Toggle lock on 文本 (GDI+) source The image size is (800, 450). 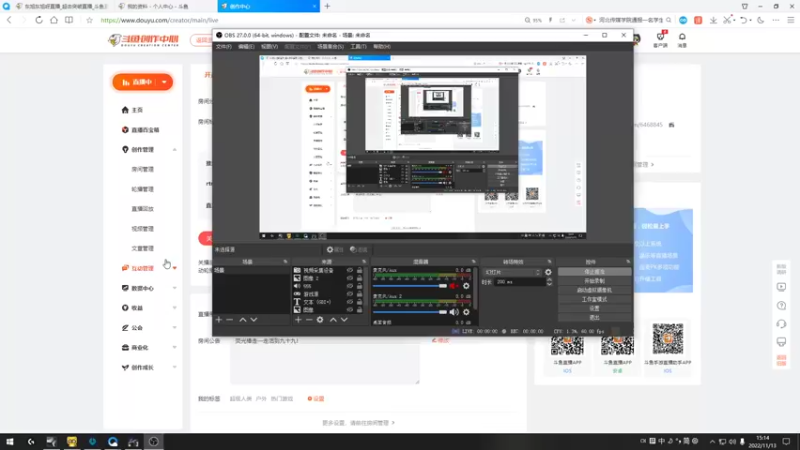coord(360,302)
